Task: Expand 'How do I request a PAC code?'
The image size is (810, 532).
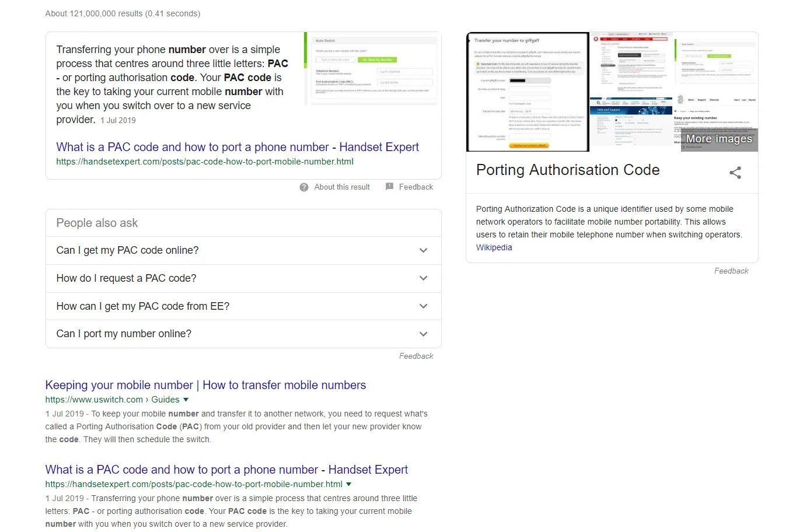Action: coord(243,278)
